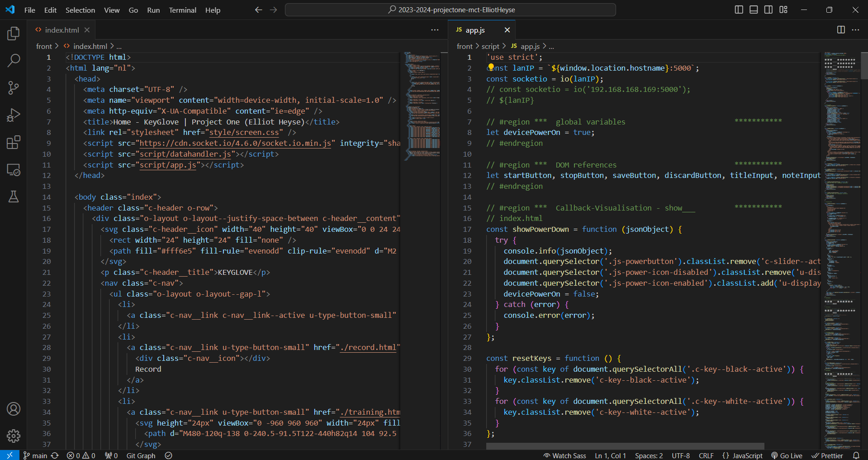This screenshot has width=868, height=460.
Task: Follow ./record.html href link
Action: coord(368,347)
